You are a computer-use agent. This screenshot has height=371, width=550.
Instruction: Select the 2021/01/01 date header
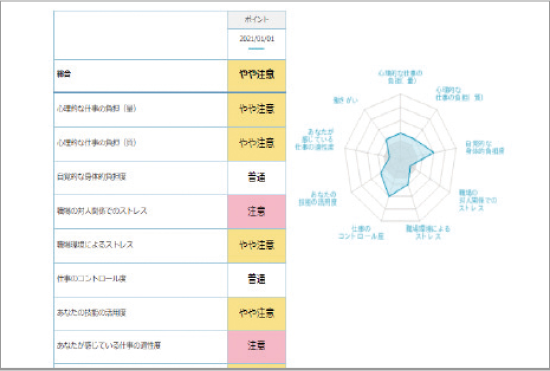[256, 39]
